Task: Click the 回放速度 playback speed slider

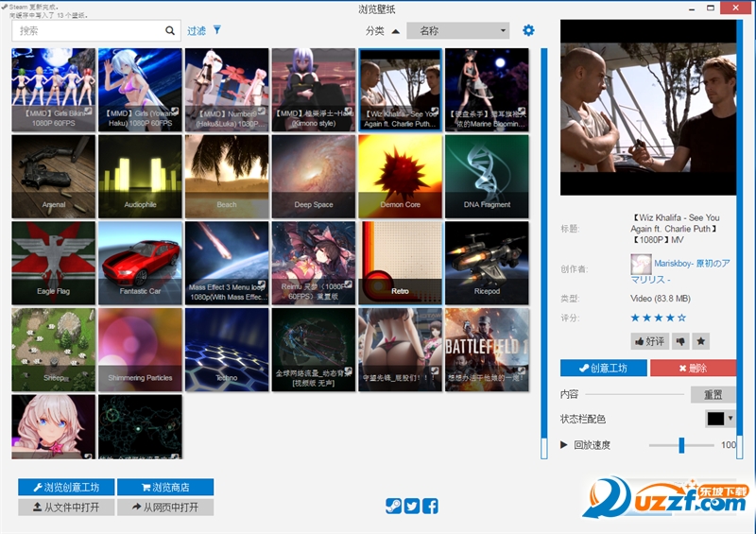Action: coord(681,444)
